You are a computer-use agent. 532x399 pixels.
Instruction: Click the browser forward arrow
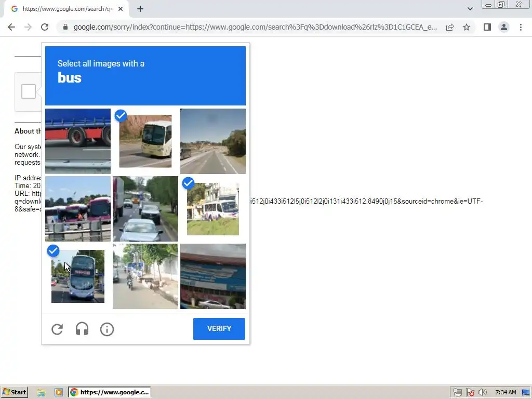click(28, 27)
